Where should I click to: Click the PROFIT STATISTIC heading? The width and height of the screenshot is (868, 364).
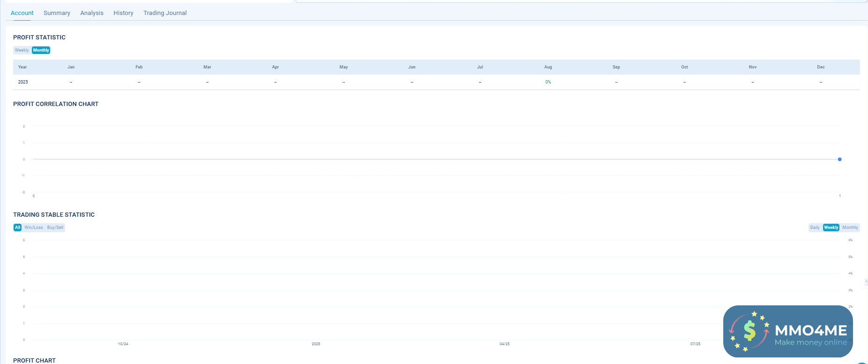click(x=39, y=38)
